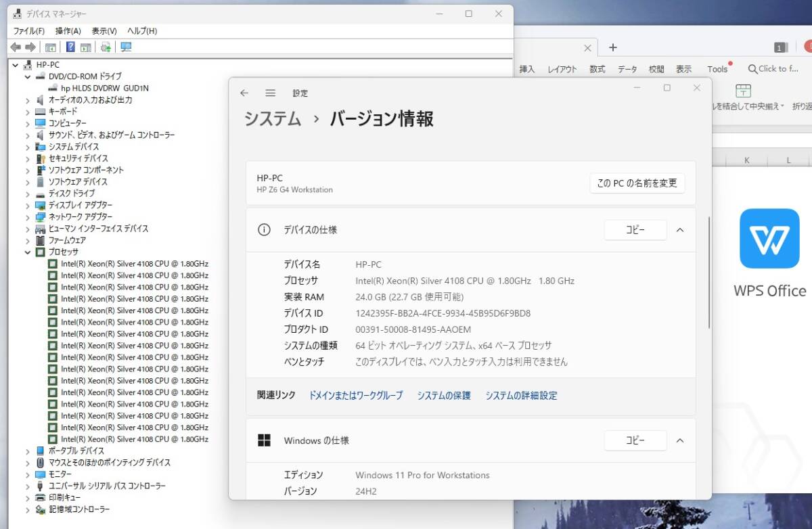The image size is (812, 529).
Task: Go back using the Settings back arrow
Action: click(x=244, y=93)
